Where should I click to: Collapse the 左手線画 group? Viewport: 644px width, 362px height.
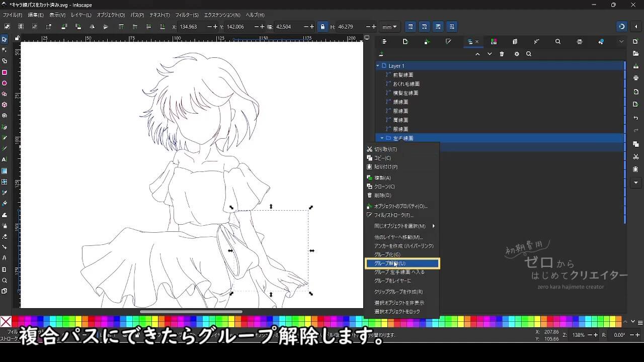[x=382, y=138]
